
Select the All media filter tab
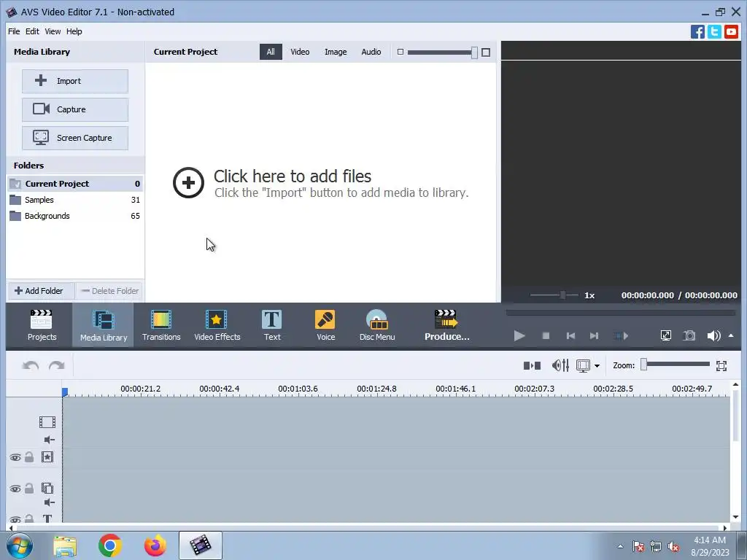tap(271, 52)
